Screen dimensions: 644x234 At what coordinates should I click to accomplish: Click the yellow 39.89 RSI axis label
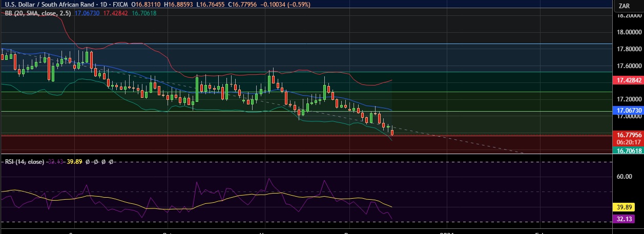pyautogui.click(x=624, y=207)
